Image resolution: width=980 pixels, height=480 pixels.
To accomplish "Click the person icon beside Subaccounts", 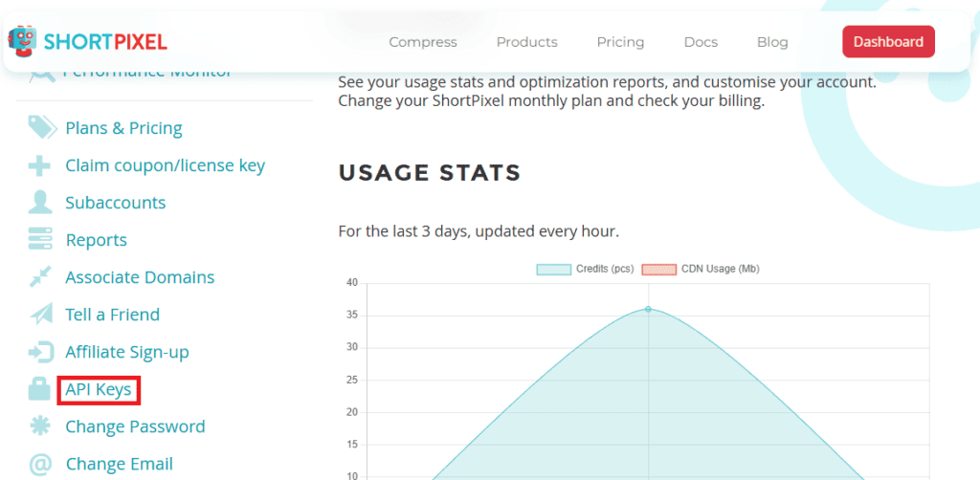I will tap(40, 203).
